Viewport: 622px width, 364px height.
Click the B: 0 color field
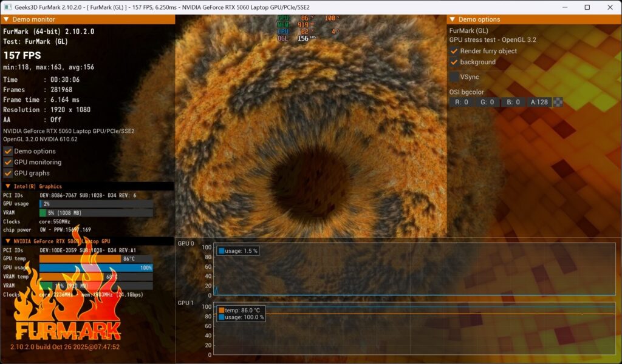tap(513, 102)
